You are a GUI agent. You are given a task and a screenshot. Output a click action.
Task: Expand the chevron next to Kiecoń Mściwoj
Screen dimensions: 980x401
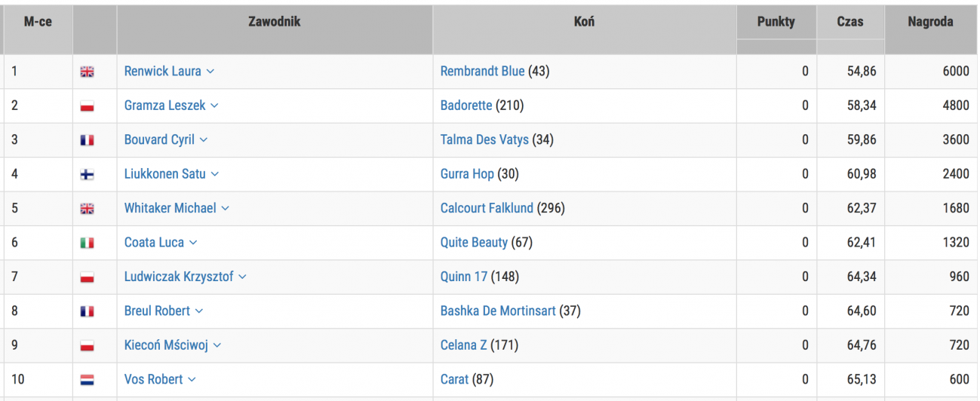(x=217, y=345)
